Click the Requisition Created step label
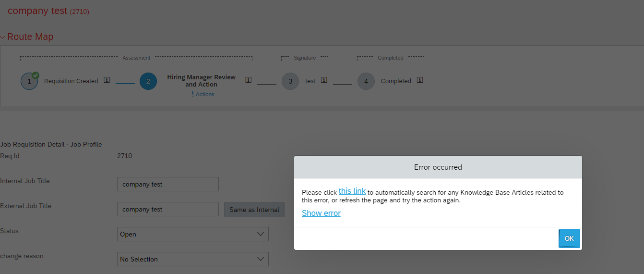This screenshot has height=274, width=644. click(71, 81)
